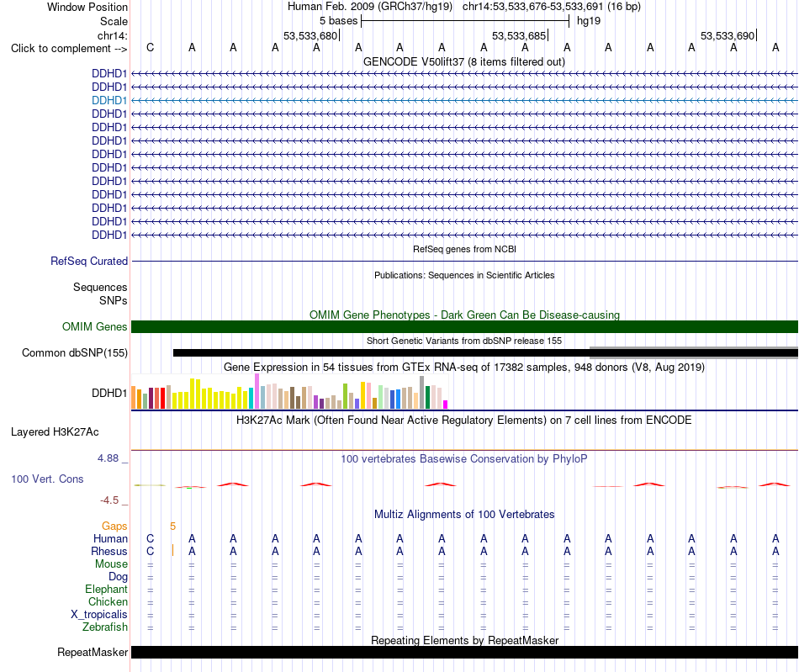Select the Elephant alignment row label
Viewport: 799px width, 672px height.
pyautogui.click(x=106, y=589)
